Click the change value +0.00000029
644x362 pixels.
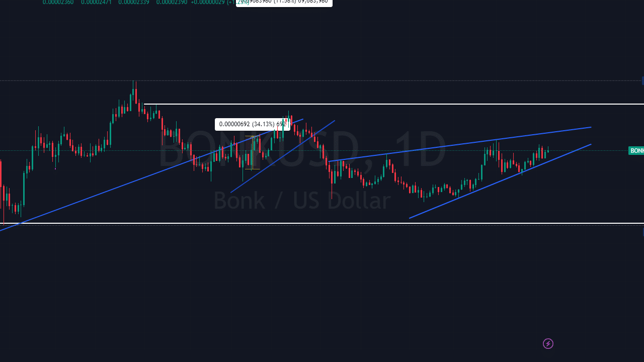(x=208, y=3)
